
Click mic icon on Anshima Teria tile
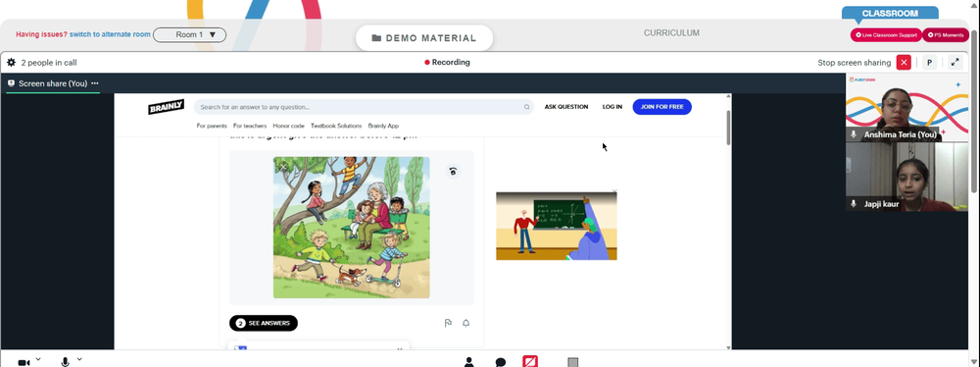[x=855, y=134]
